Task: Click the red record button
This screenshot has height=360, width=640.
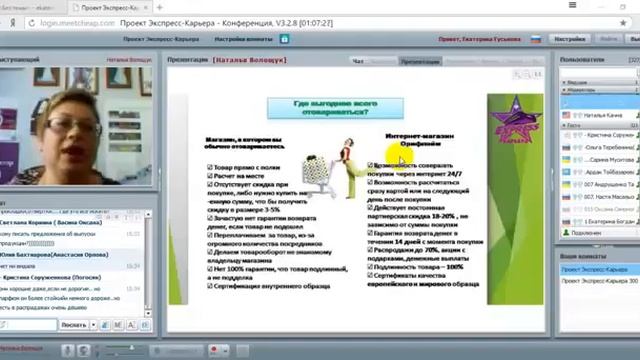Action: [x=213, y=350]
